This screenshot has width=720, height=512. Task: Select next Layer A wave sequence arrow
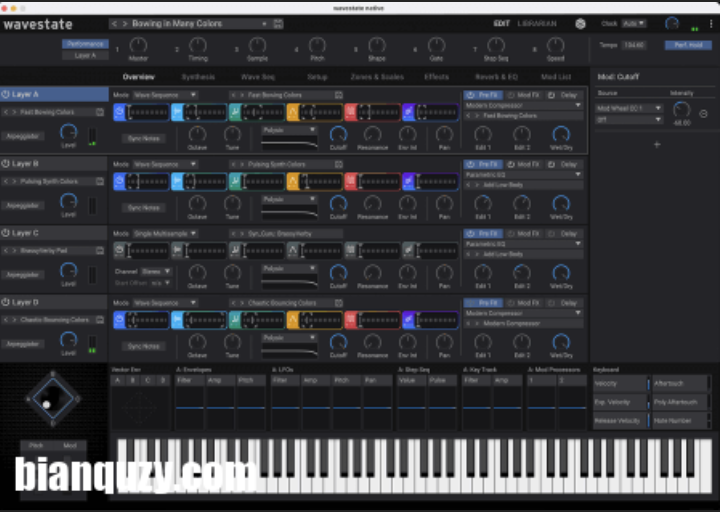[242, 95]
